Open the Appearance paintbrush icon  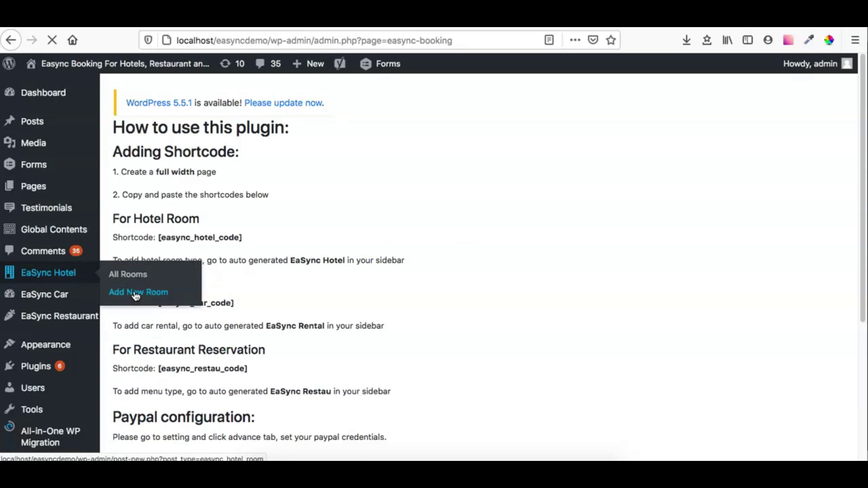tap(10, 344)
